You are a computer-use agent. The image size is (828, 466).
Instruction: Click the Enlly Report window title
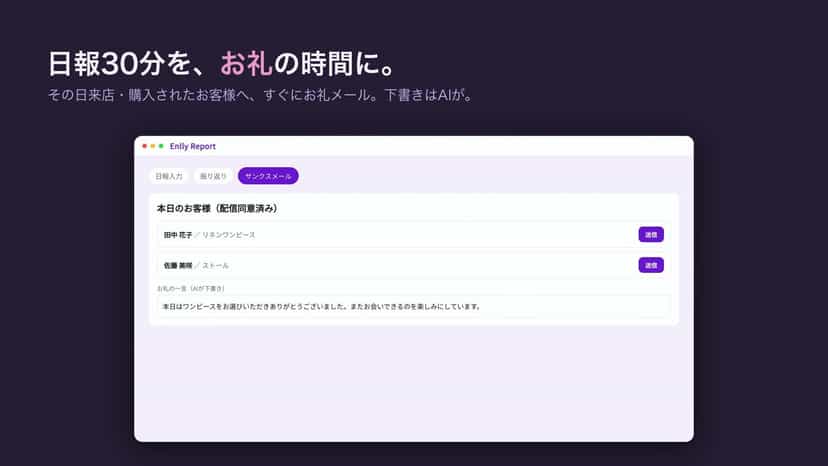(193, 146)
